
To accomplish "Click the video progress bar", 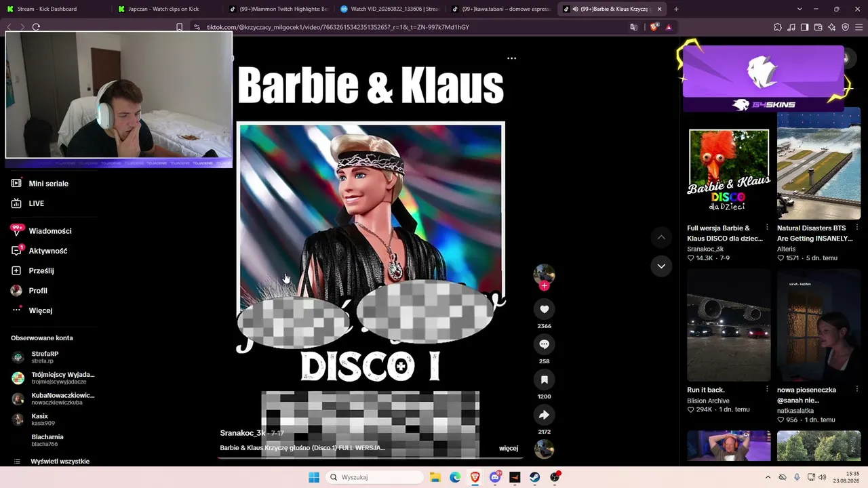I will [370, 457].
